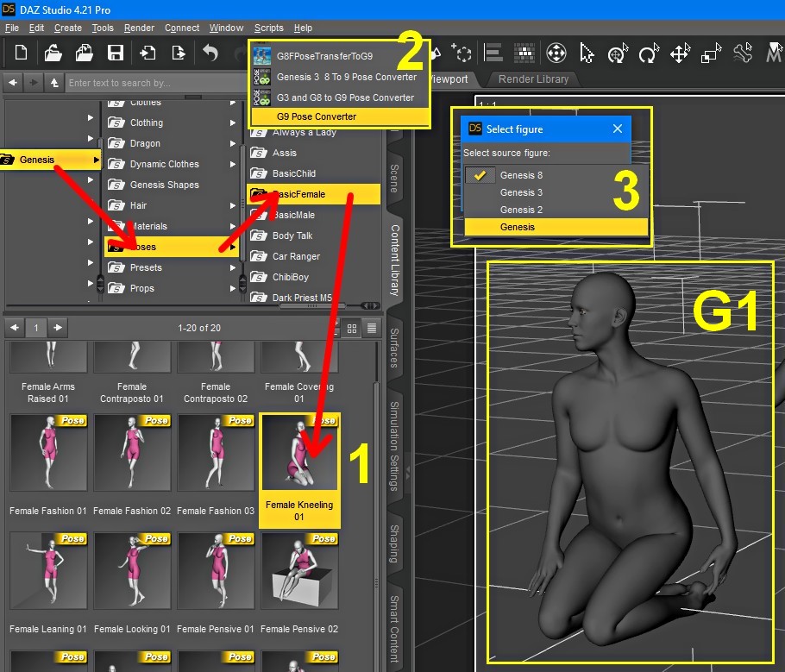Open the Scene side tab

coord(394,179)
